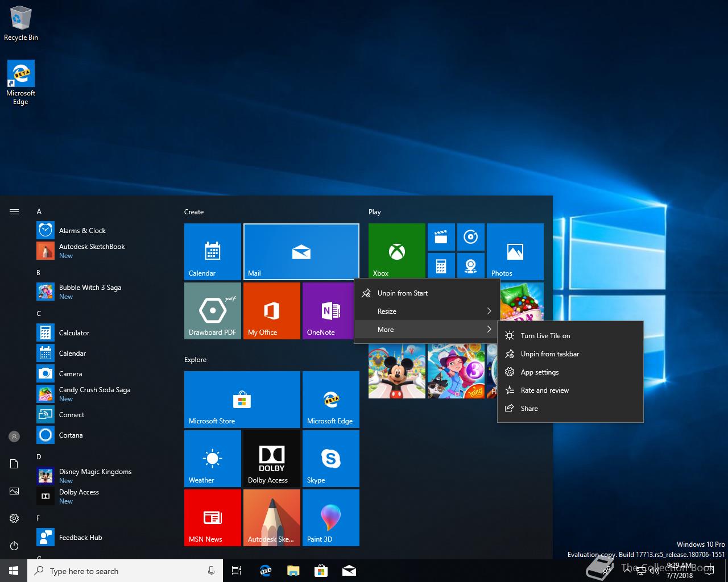Open the Bubble Witch 3 Saga game tile
The width and height of the screenshot is (728, 582).
pyautogui.click(x=456, y=371)
